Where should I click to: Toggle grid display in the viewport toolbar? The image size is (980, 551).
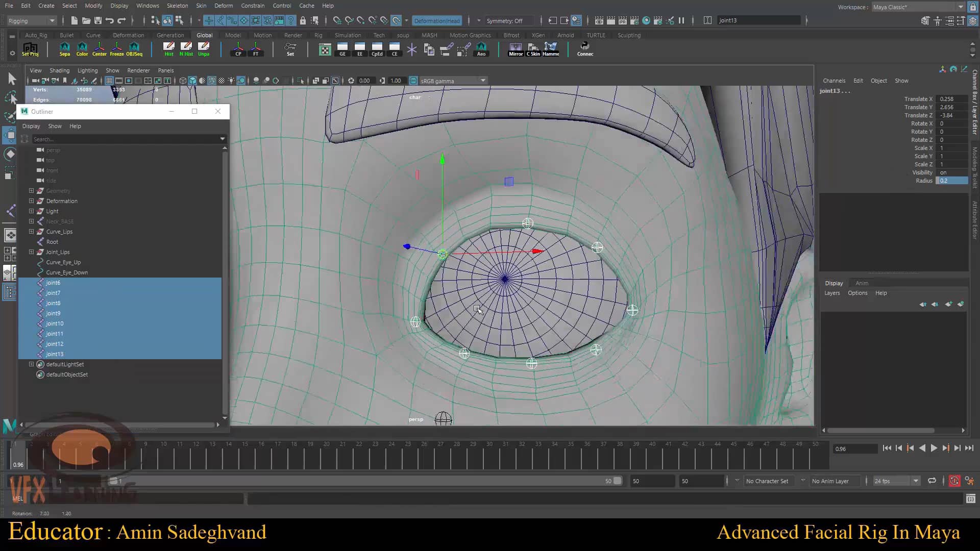109,80
